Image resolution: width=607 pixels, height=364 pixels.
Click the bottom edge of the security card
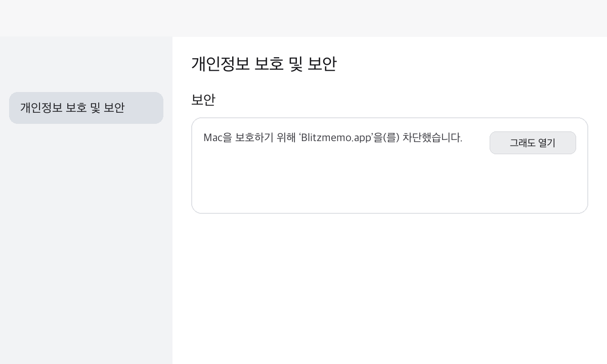[389, 212]
